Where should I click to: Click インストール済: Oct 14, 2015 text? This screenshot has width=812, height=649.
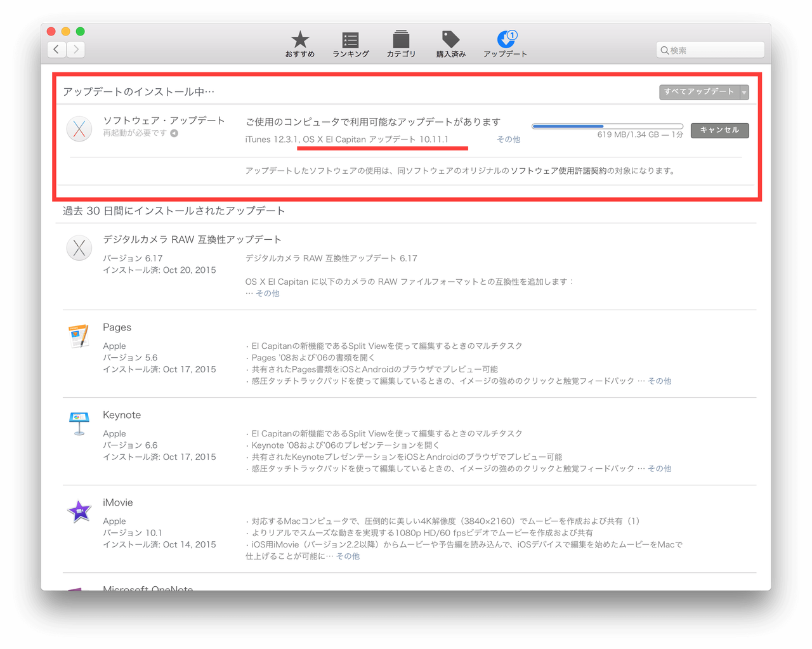159,545
